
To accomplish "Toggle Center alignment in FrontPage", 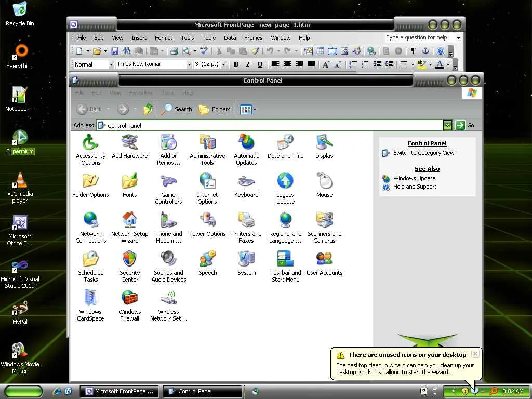I will [287, 64].
